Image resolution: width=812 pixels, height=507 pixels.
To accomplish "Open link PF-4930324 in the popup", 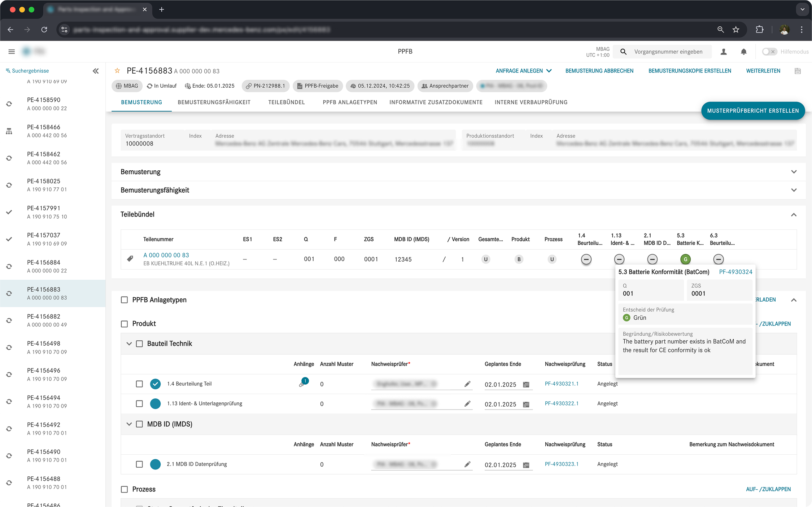I will tap(735, 272).
